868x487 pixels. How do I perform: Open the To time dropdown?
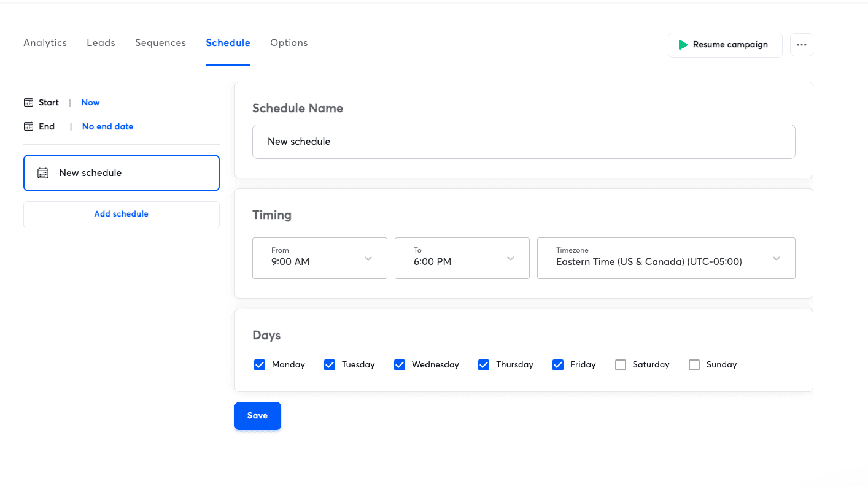pos(462,258)
